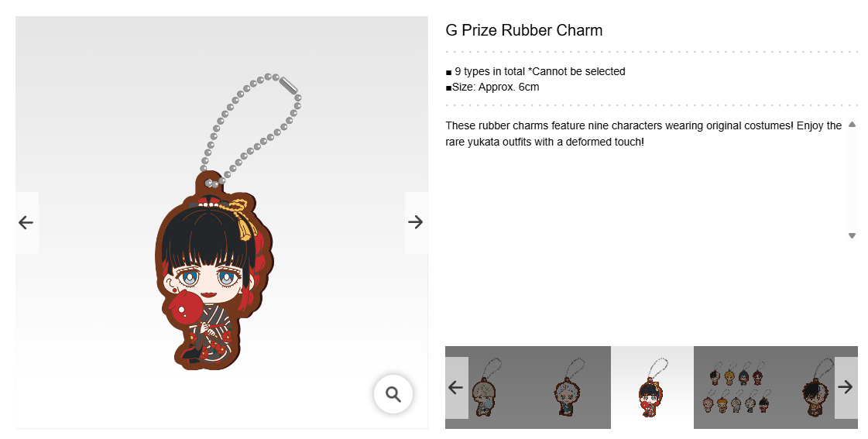Advance to the next main product image
Image resolution: width=868 pixels, height=439 pixels.
416,222
